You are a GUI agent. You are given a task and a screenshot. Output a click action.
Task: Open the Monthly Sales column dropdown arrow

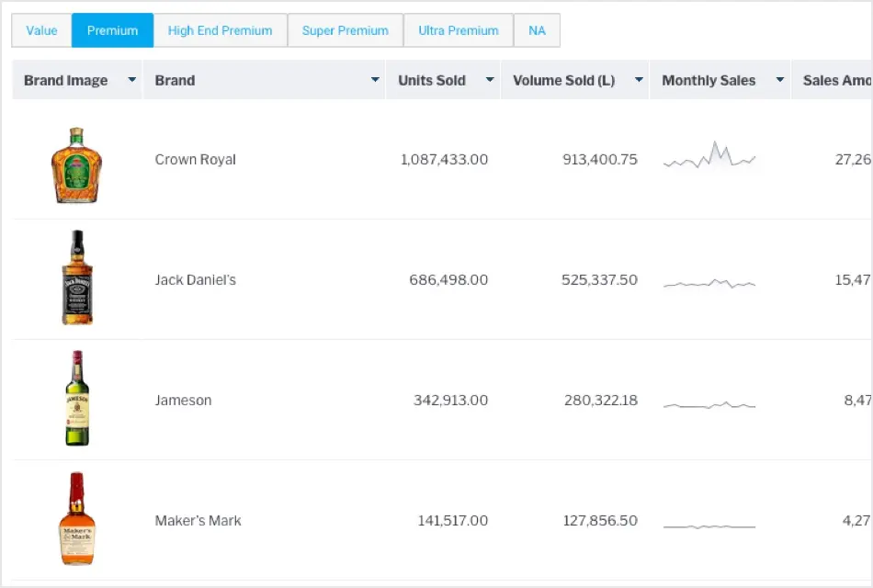(x=780, y=81)
